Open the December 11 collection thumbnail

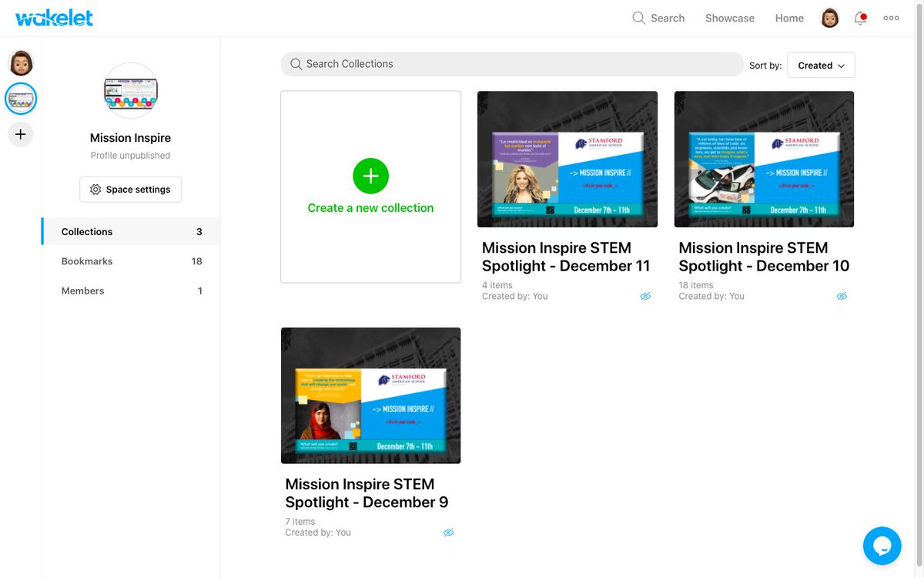coord(567,160)
